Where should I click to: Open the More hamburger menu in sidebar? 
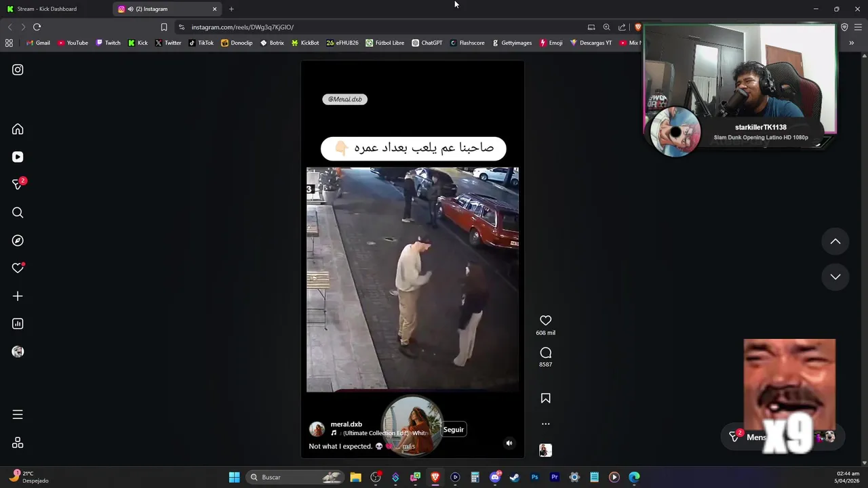click(18, 415)
